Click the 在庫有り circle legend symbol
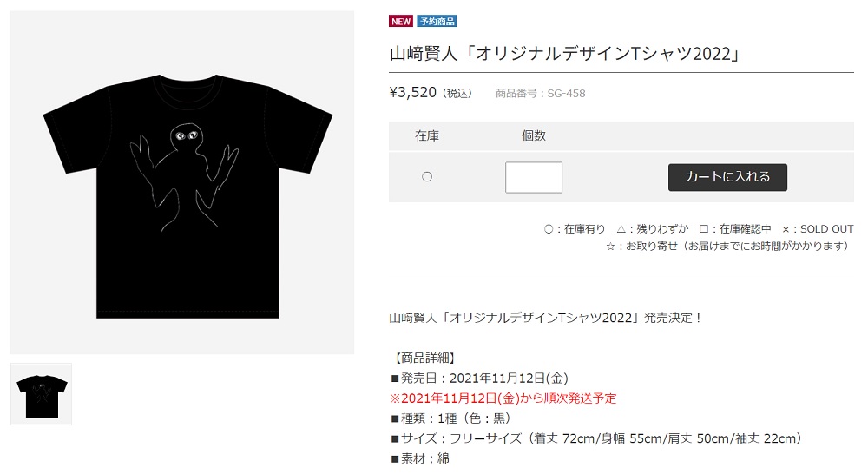The width and height of the screenshot is (868, 474). pos(548,229)
